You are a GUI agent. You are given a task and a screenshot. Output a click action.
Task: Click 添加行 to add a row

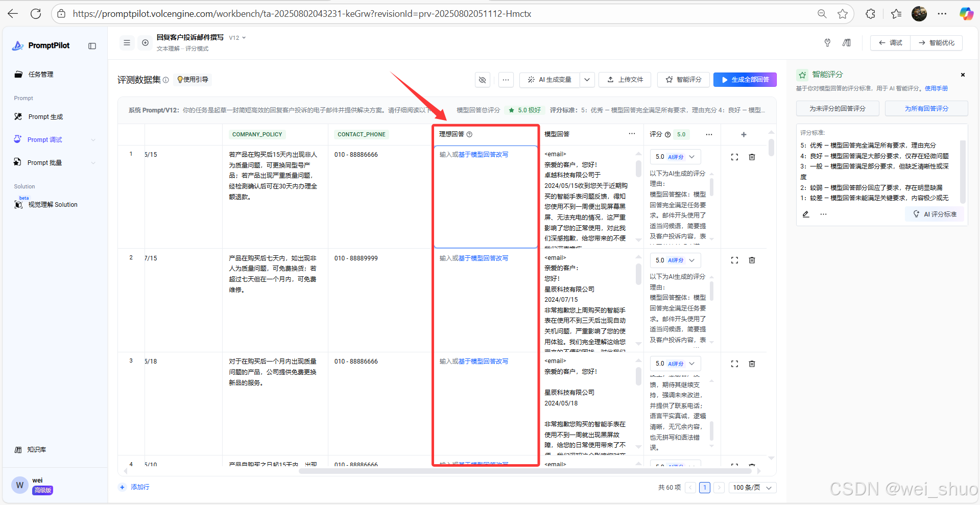click(135, 487)
